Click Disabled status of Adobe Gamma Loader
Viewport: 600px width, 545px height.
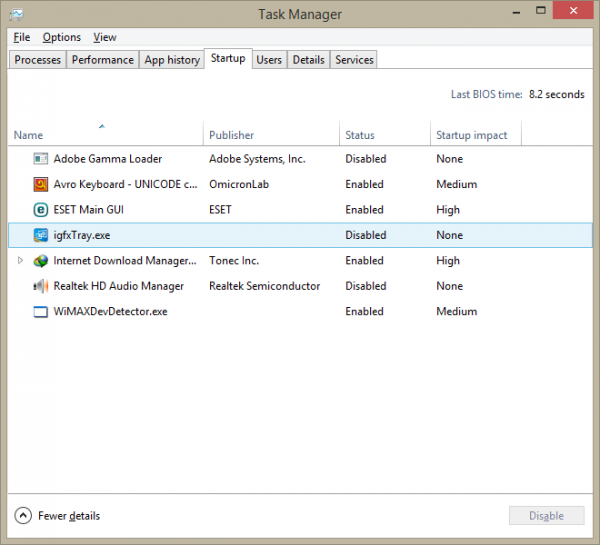(x=366, y=159)
